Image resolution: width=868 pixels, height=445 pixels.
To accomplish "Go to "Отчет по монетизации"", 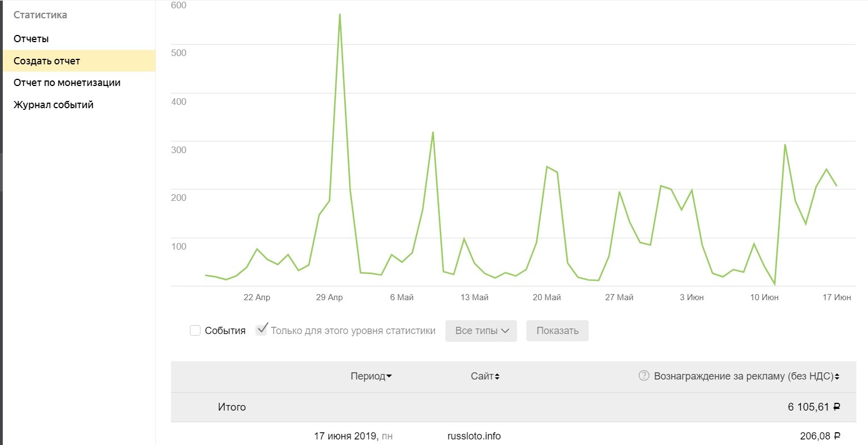I will (67, 83).
